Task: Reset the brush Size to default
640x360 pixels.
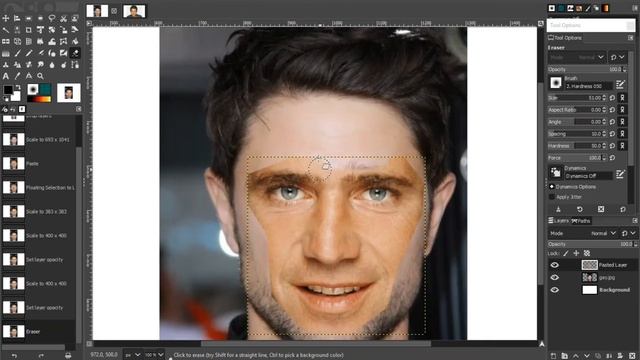Action: click(x=613, y=98)
